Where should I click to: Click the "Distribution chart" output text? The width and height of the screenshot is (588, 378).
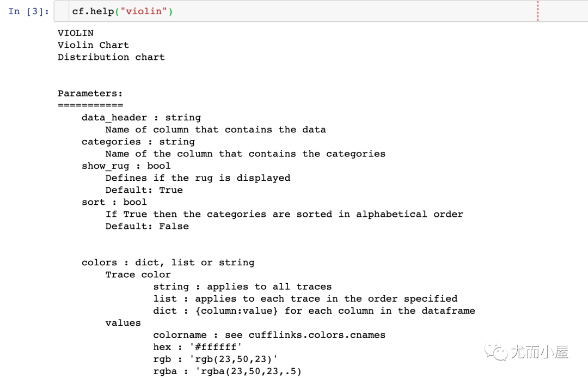click(111, 57)
